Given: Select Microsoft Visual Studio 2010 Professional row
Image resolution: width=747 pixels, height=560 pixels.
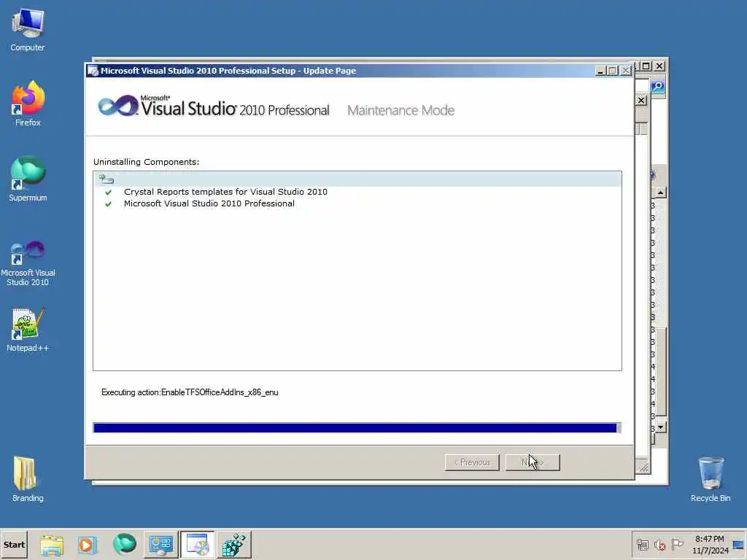Looking at the screenshot, I should [x=209, y=203].
